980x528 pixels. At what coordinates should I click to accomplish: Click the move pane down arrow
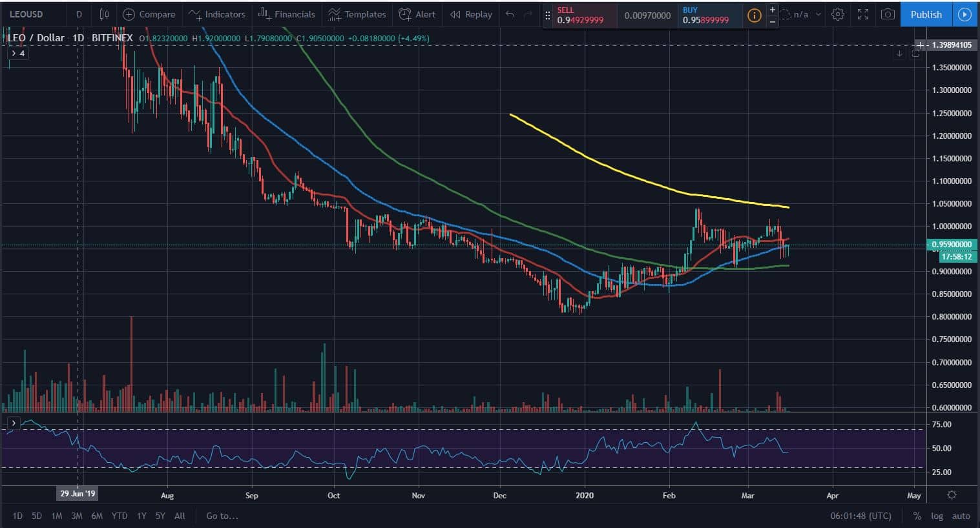click(899, 54)
